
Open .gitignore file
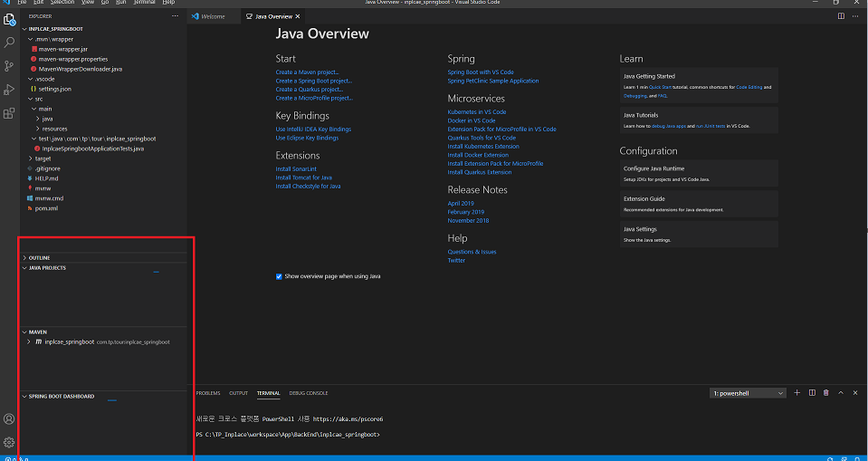[x=48, y=168]
